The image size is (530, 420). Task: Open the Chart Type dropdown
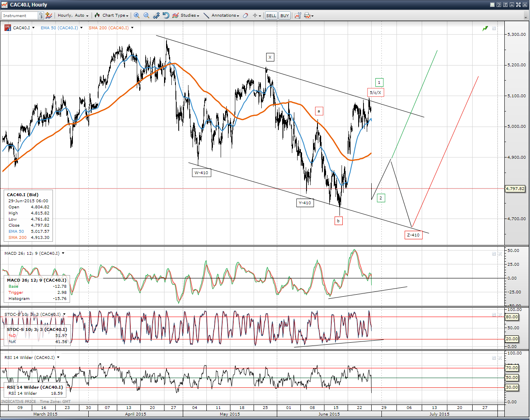click(111, 15)
